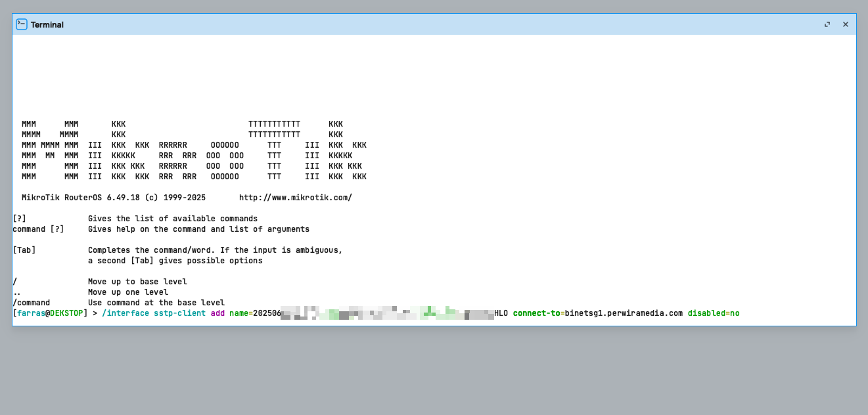The image size is (868, 415).
Task: Place cursor on the /interface keyword
Action: (x=125, y=313)
